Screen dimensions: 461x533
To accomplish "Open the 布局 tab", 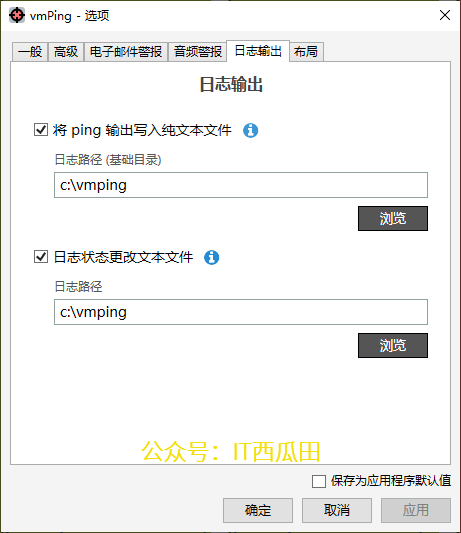I will pyautogui.click(x=306, y=52).
